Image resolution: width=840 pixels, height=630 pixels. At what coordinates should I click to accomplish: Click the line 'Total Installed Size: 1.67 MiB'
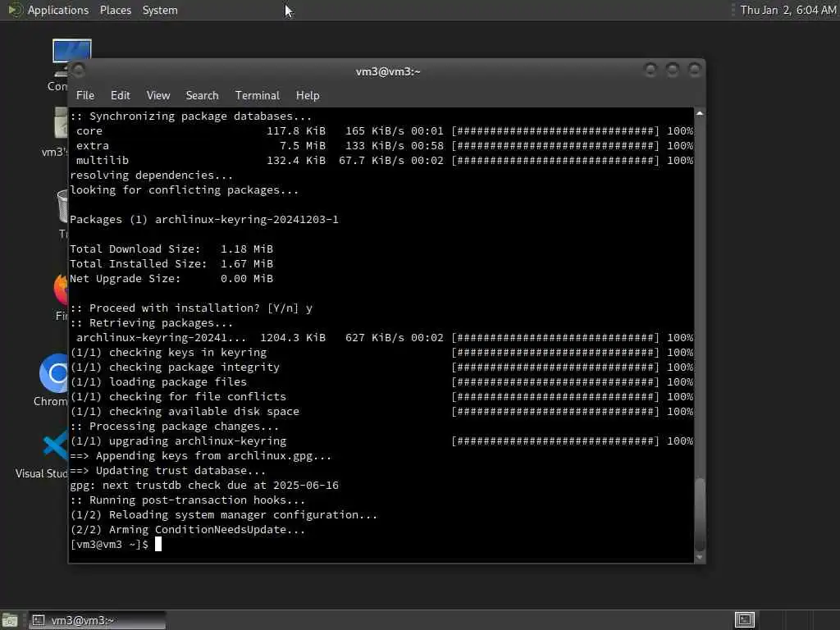click(x=171, y=263)
